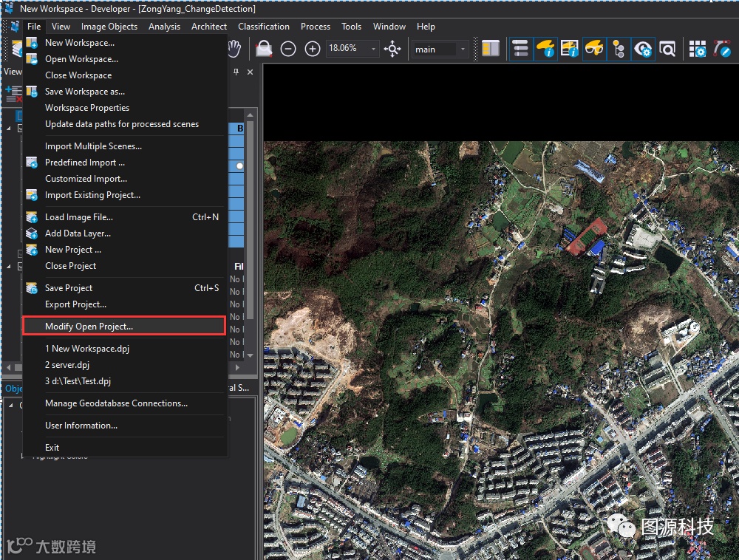The height and width of the screenshot is (560, 739).
Task: Click the zoom in plus icon
Action: [x=313, y=49]
